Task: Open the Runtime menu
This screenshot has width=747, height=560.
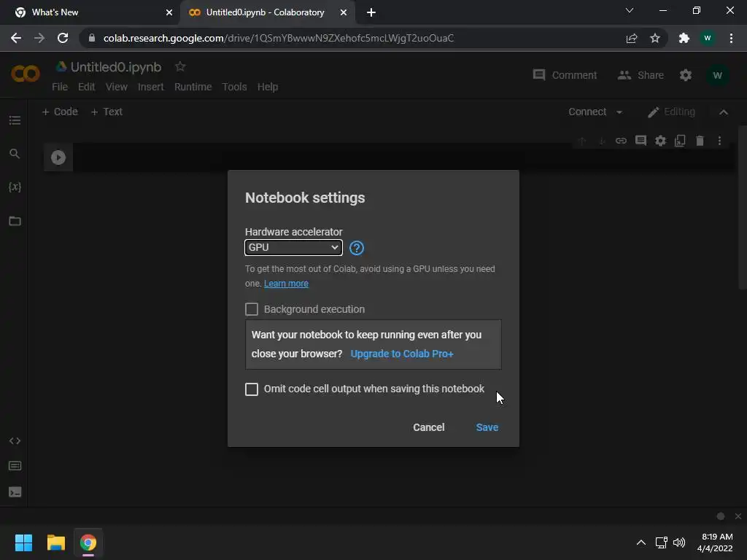Action: pyautogui.click(x=193, y=87)
